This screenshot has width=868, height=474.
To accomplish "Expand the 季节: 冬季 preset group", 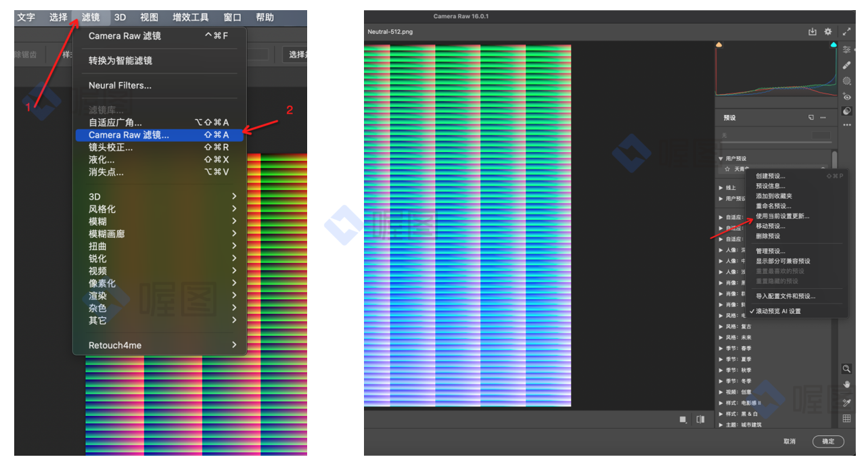I will 721,381.
